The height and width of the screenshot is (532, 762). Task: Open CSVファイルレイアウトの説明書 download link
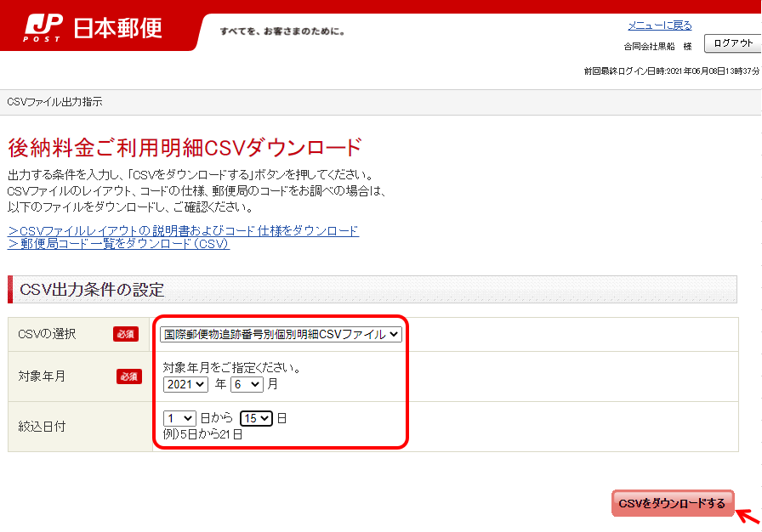click(x=183, y=230)
